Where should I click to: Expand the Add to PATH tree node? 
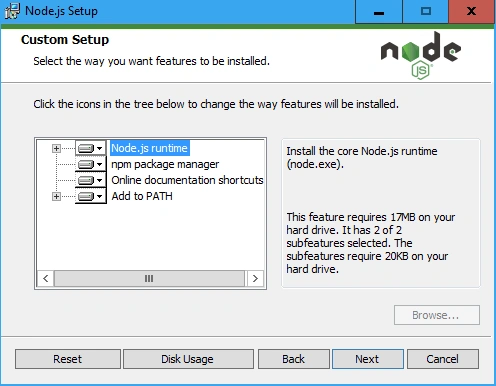coord(56,197)
